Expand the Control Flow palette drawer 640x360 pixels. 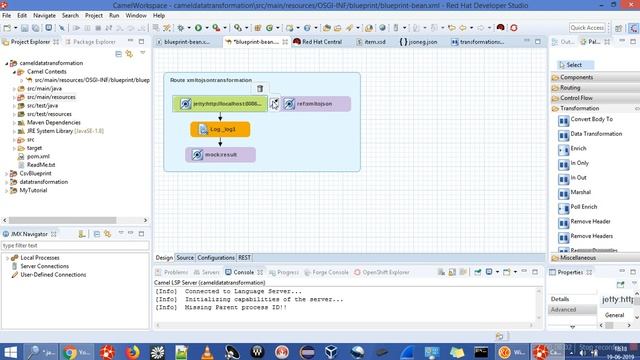[595, 98]
